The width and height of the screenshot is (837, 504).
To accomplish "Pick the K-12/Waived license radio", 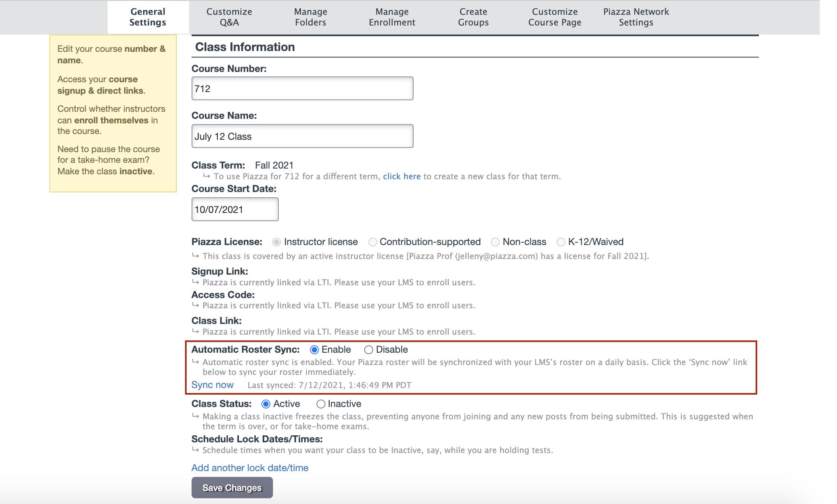I will point(561,242).
